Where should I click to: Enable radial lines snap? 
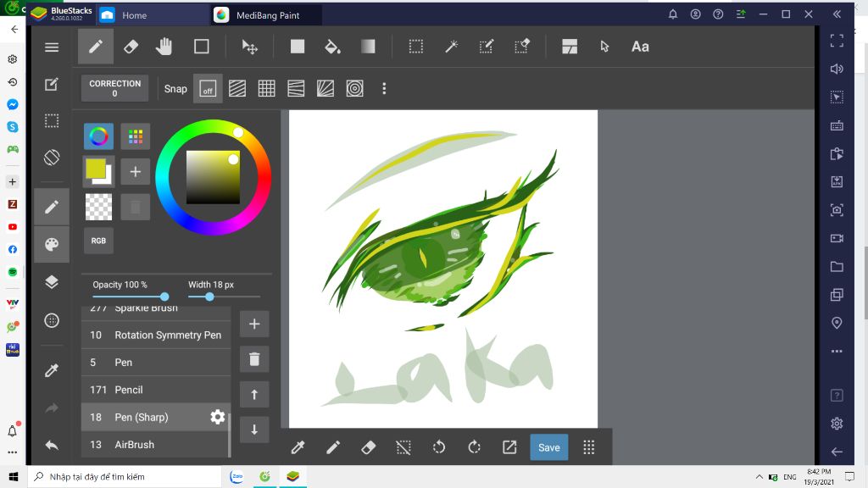pos(325,88)
